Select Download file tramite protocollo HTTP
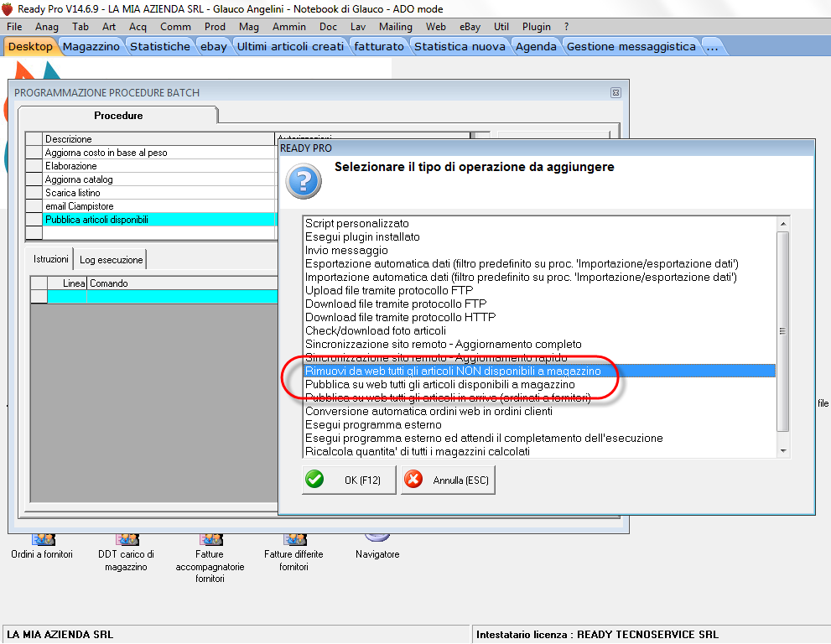 coord(539,318)
